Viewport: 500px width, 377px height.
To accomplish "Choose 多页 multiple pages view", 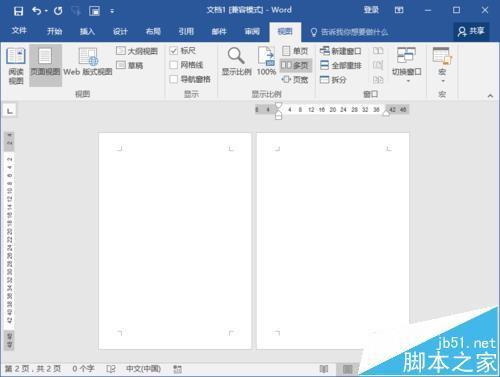I will tap(295, 65).
